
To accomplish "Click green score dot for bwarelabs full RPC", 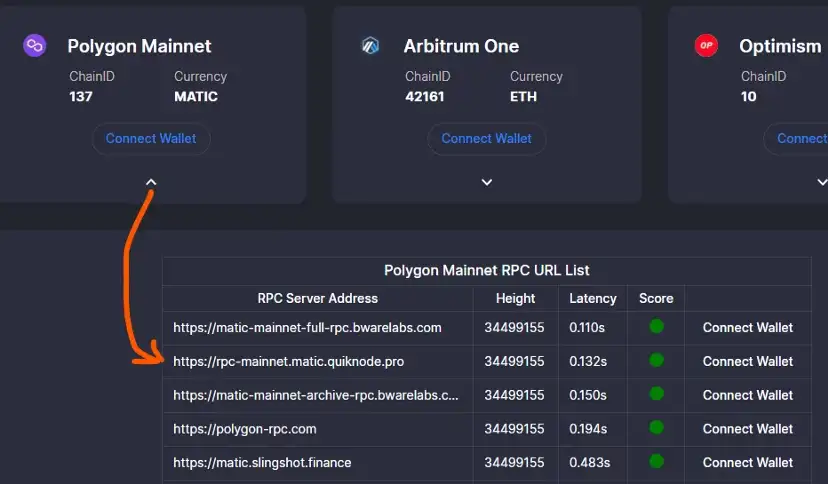I will pos(656,326).
